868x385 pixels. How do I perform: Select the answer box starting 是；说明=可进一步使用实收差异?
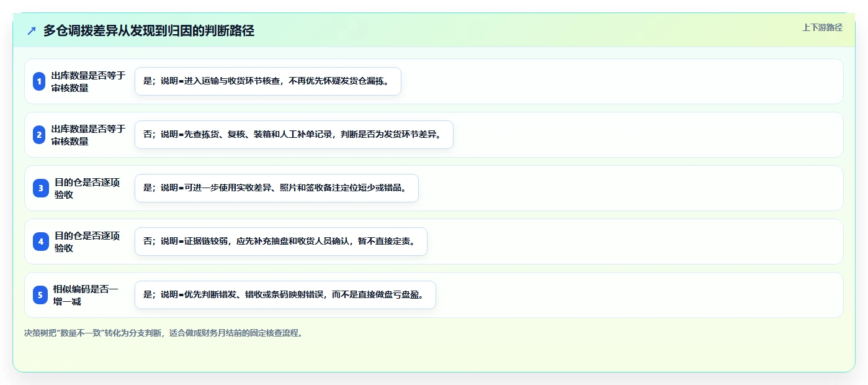277,188
